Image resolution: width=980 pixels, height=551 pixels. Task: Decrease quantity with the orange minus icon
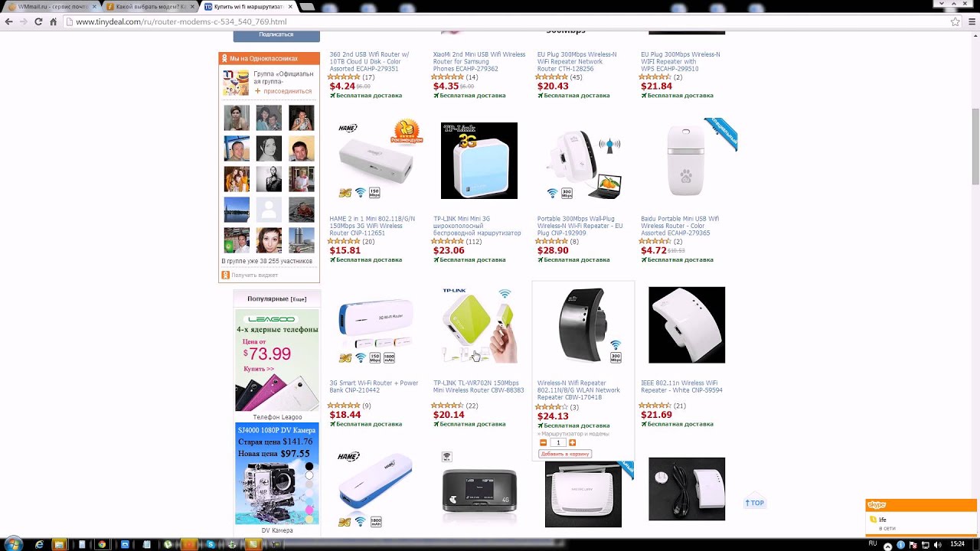(544, 443)
